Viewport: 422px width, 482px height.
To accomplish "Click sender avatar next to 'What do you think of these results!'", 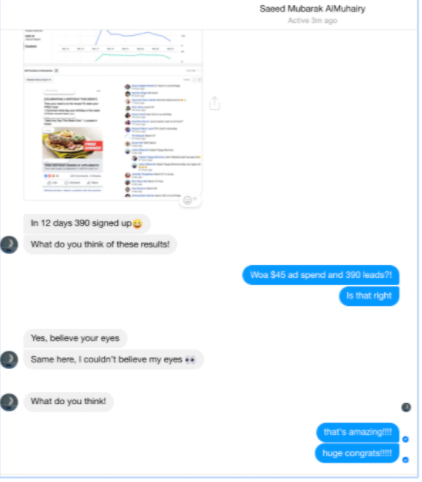I will point(9,245).
